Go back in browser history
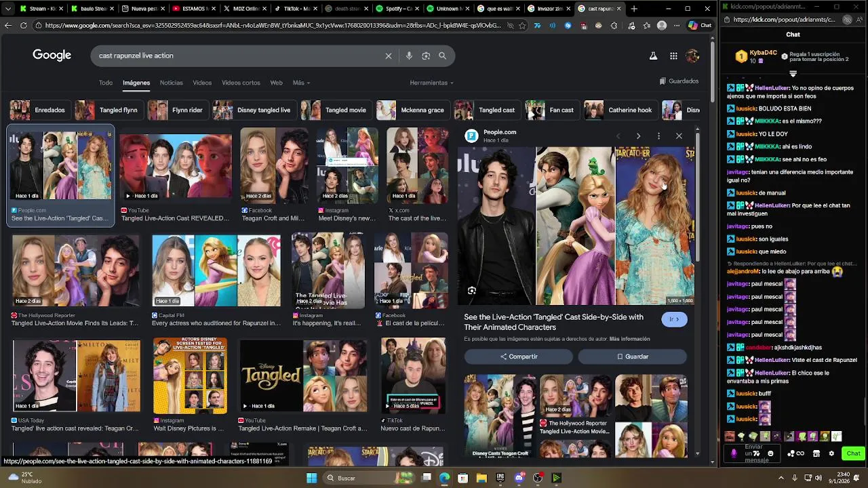This screenshot has height=488, width=868. pyautogui.click(x=8, y=25)
